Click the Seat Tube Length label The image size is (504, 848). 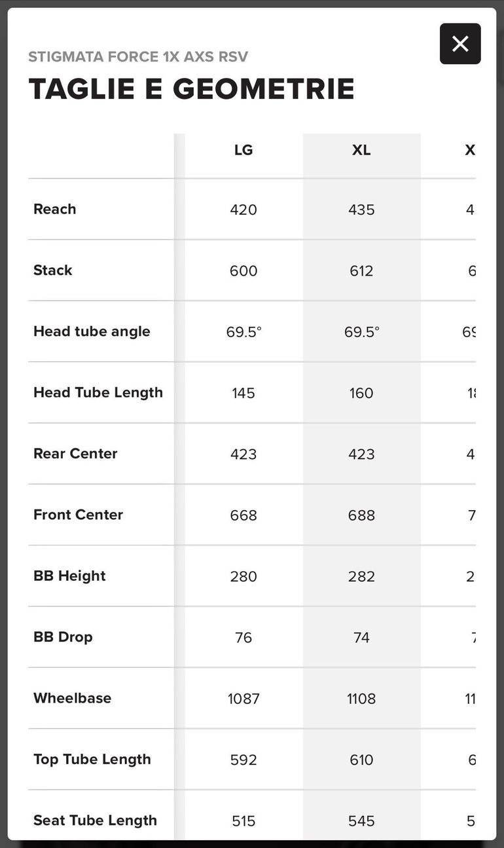95,820
